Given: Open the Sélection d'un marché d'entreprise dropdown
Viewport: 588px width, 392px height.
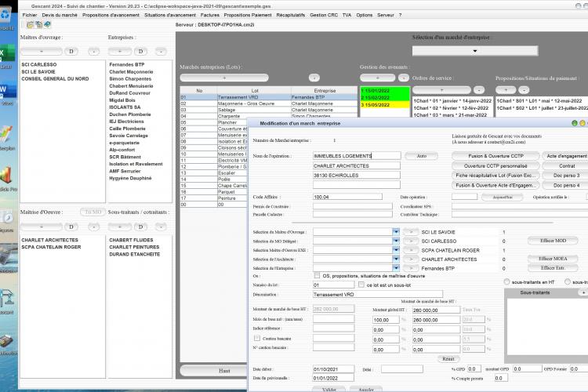Looking at the screenshot, I should (x=475, y=51).
